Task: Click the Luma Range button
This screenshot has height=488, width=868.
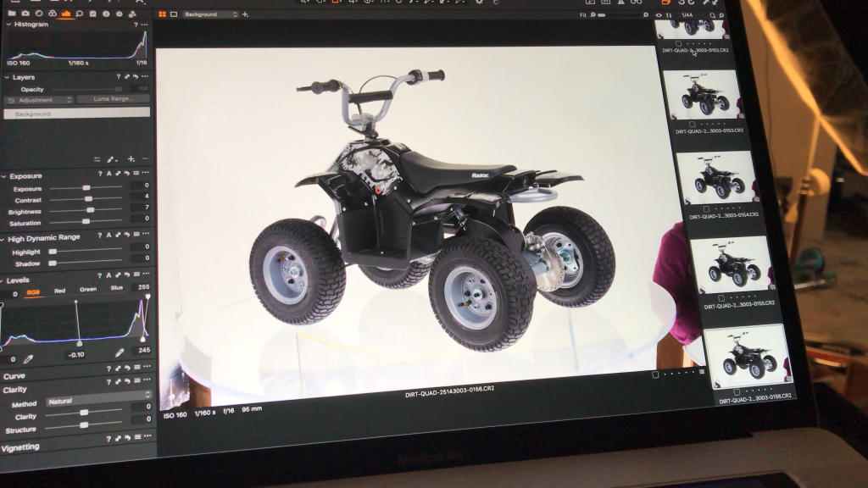Action: pyautogui.click(x=113, y=99)
